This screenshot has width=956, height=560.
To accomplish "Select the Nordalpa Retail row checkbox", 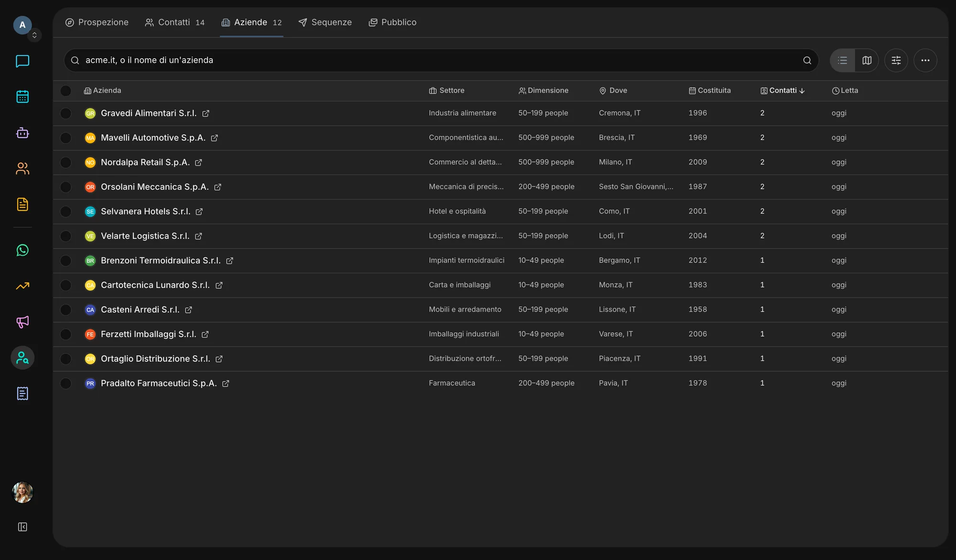I will [66, 162].
